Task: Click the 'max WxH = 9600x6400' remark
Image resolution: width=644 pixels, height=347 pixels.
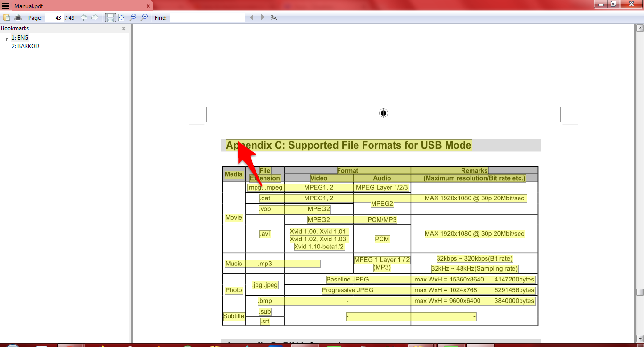Action: coord(447,301)
